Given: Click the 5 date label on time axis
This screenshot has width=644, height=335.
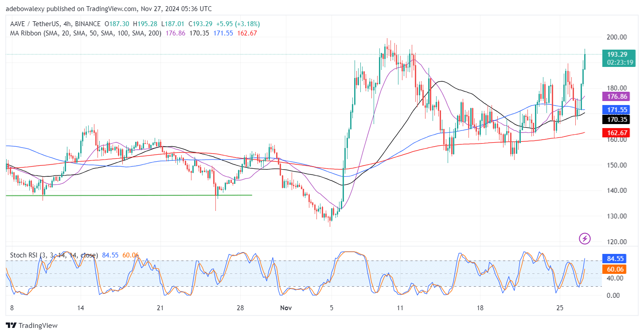Looking at the screenshot, I should tap(332, 308).
